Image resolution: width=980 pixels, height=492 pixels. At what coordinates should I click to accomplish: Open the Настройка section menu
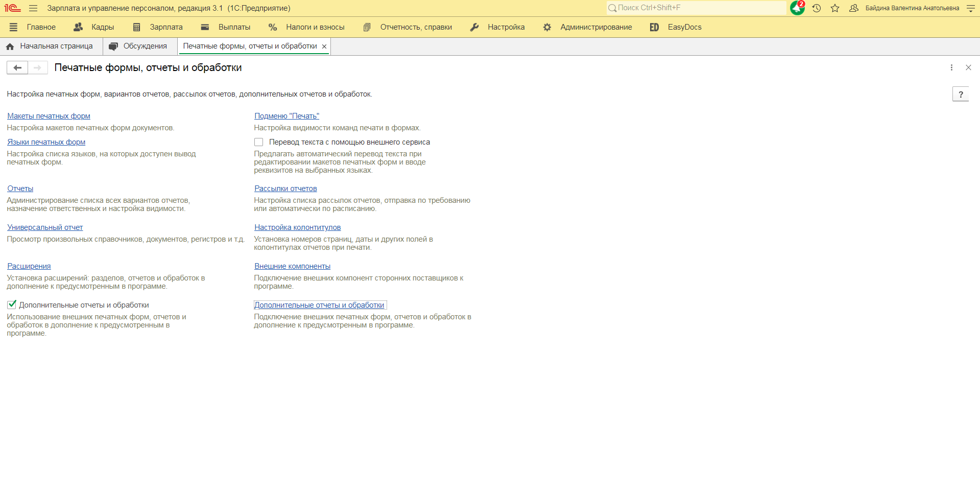coord(506,27)
